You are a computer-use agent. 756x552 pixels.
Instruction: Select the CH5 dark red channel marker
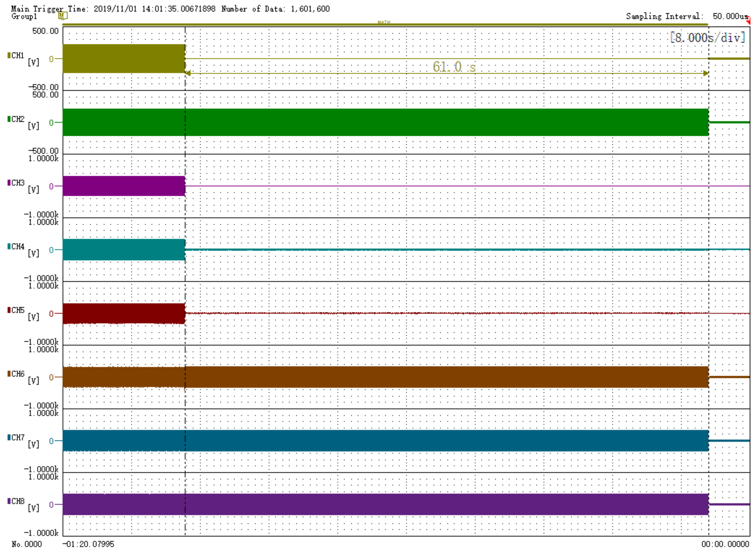tap(9, 310)
